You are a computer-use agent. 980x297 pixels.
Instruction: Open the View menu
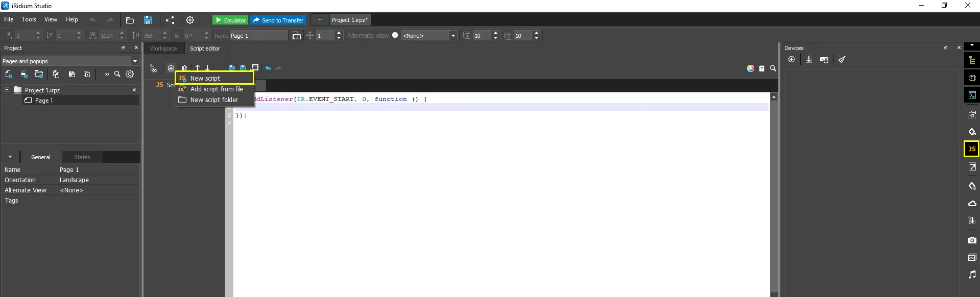[51, 19]
